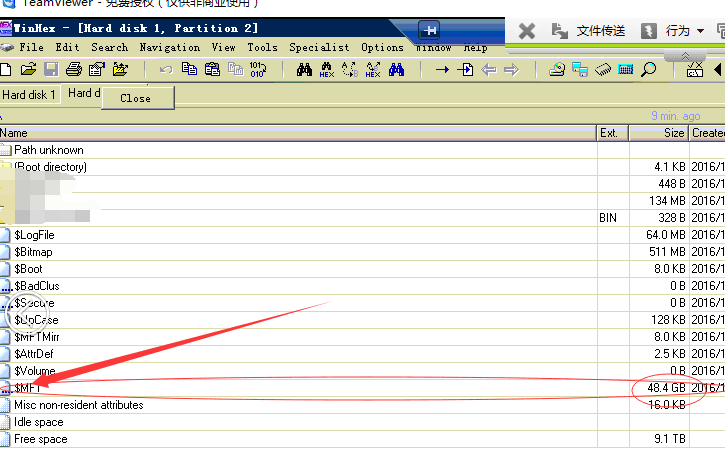Image resolution: width=725 pixels, height=459 pixels.
Task: Select the $LogFile entry in list
Action: point(34,235)
